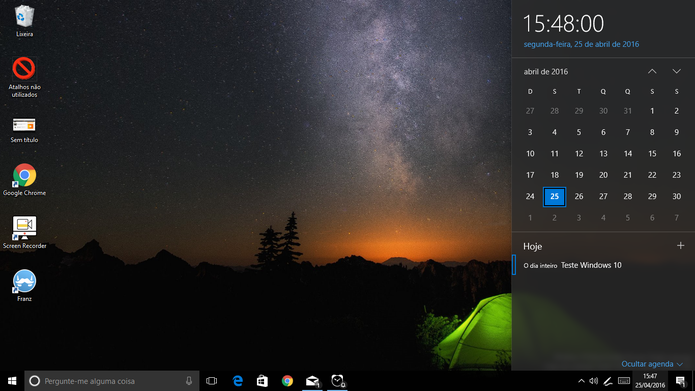Go to previous month with up chevron

coord(652,71)
